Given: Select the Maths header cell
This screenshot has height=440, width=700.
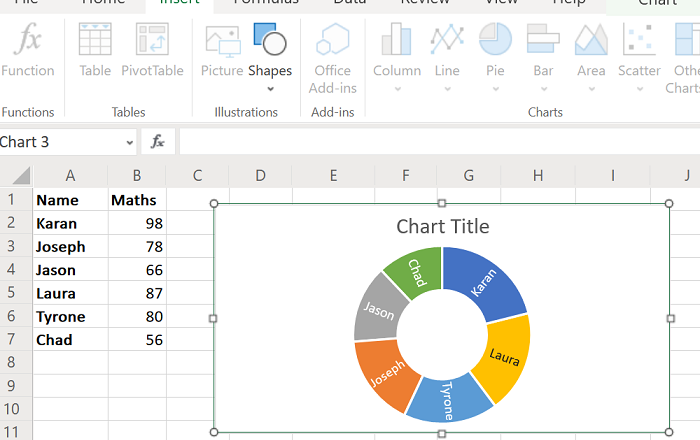Looking at the screenshot, I should pos(137,200).
